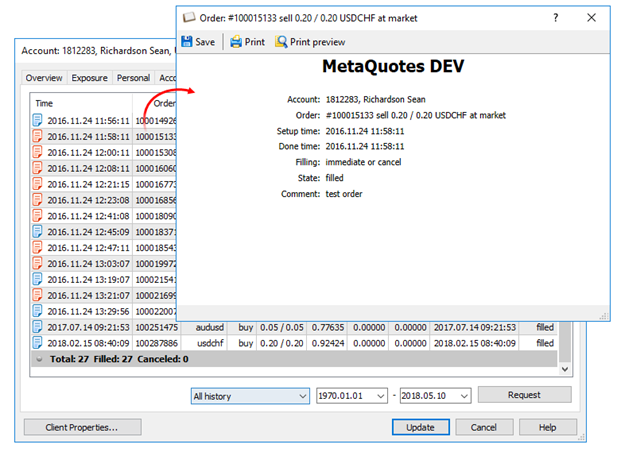Click the Update button
This screenshot has width=617, height=456.
[421, 427]
